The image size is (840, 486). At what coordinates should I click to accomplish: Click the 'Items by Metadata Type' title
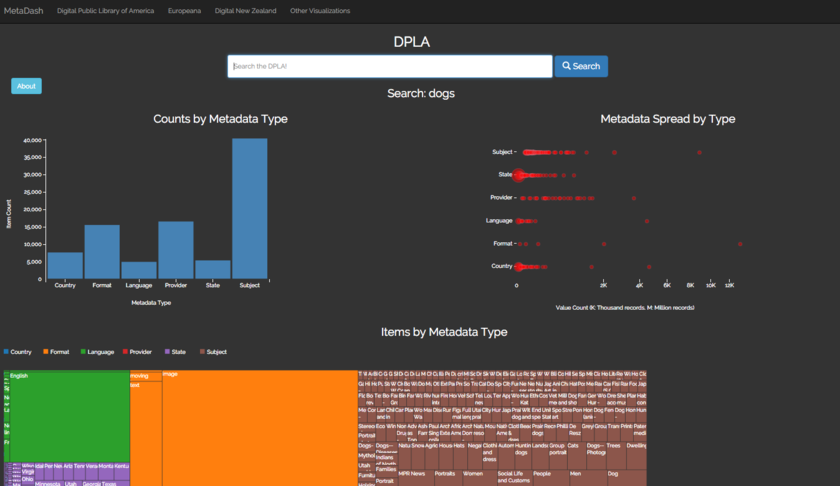coord(444,332)
